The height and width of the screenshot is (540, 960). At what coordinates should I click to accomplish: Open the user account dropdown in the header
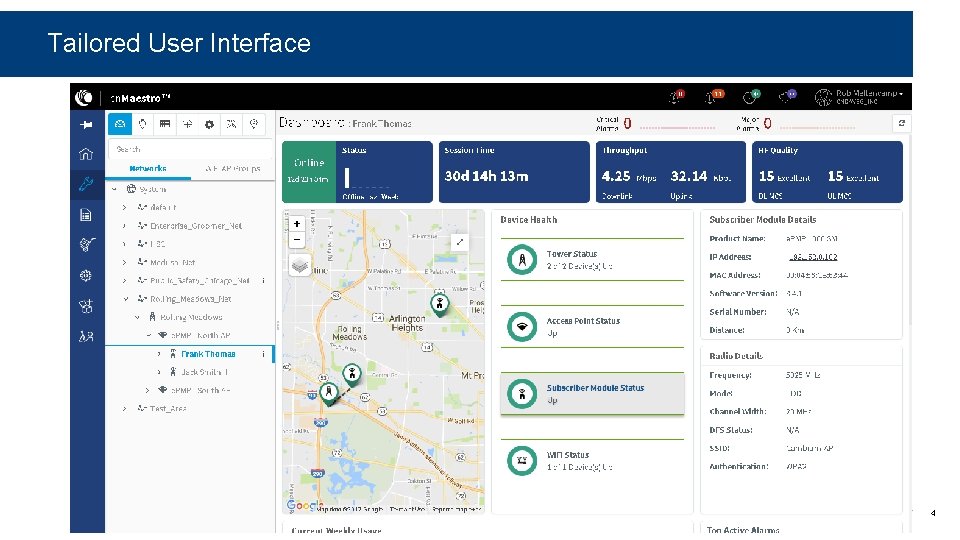tap(858, 97)
